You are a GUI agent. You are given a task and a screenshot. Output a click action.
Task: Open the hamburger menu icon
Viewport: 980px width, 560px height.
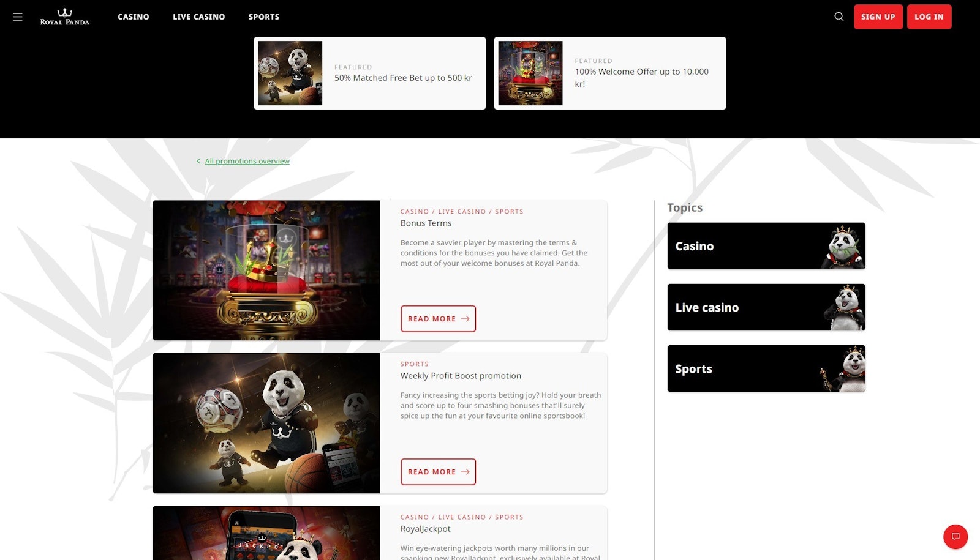point(18,17)
